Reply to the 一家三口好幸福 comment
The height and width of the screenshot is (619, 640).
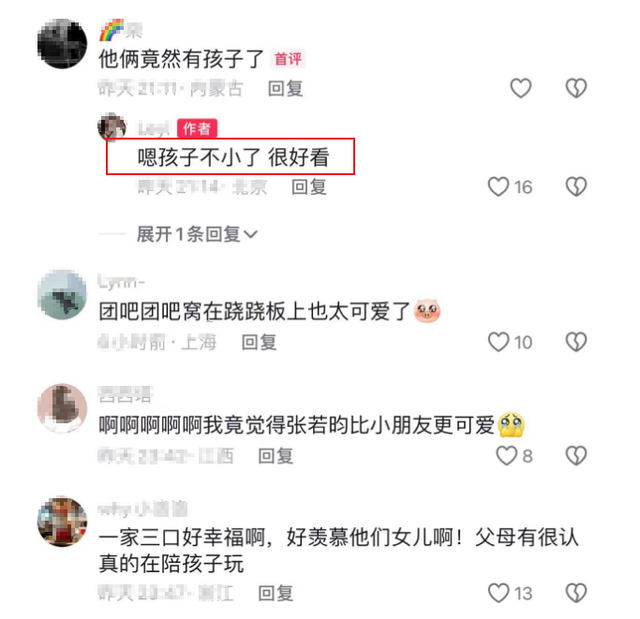(276, 593)
